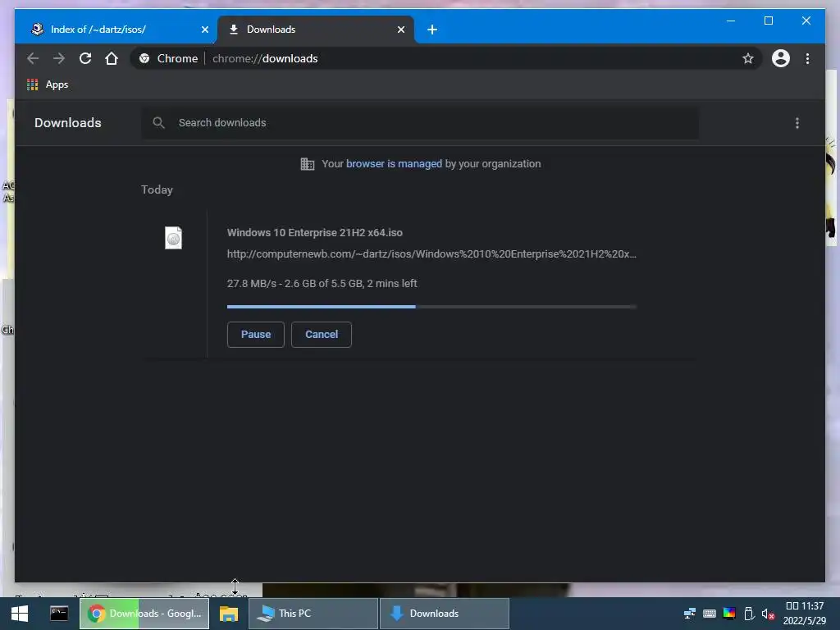The image size is (840, 630).
Task: Open the Windows Start menu
Action: 20,614
